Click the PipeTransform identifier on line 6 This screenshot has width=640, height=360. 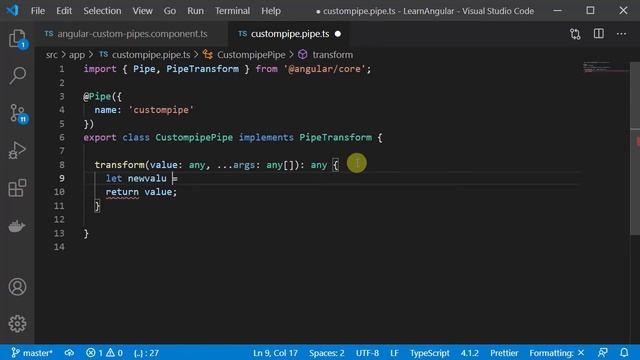[336, 138]
